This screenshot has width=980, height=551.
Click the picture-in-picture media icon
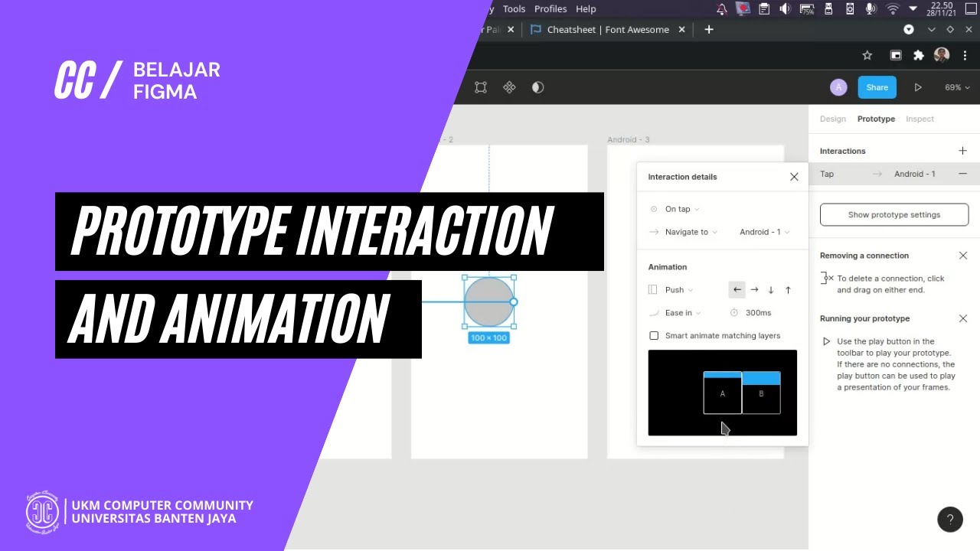click(895, 55)
